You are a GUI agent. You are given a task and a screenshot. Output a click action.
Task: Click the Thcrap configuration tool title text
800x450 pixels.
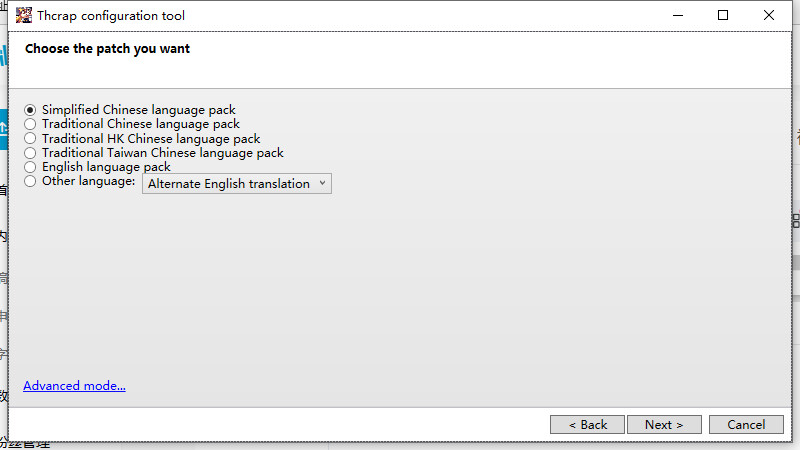[110, 16]
